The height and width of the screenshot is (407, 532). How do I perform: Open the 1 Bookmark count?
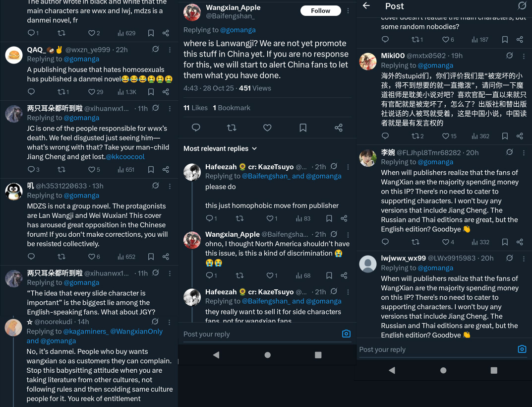pos(232,108)
